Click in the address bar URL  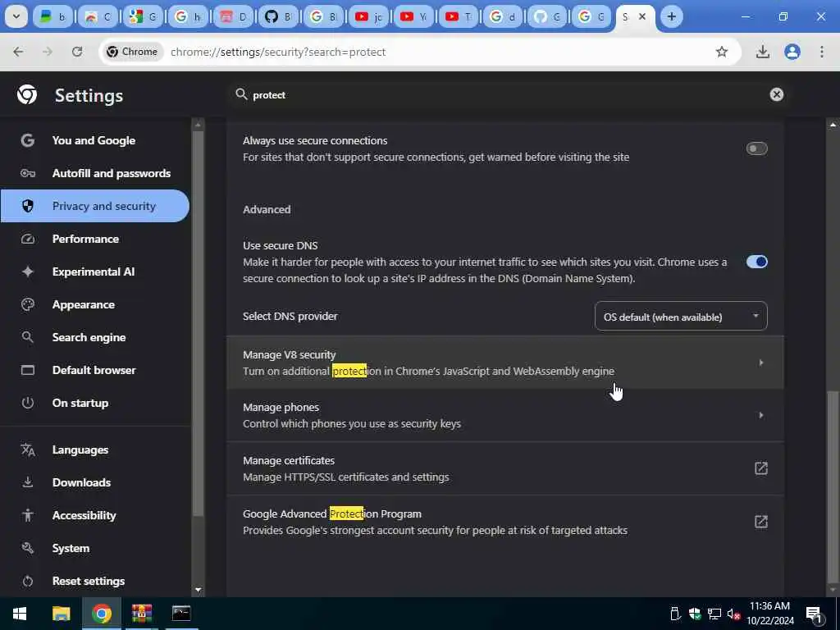pos(278,52)
